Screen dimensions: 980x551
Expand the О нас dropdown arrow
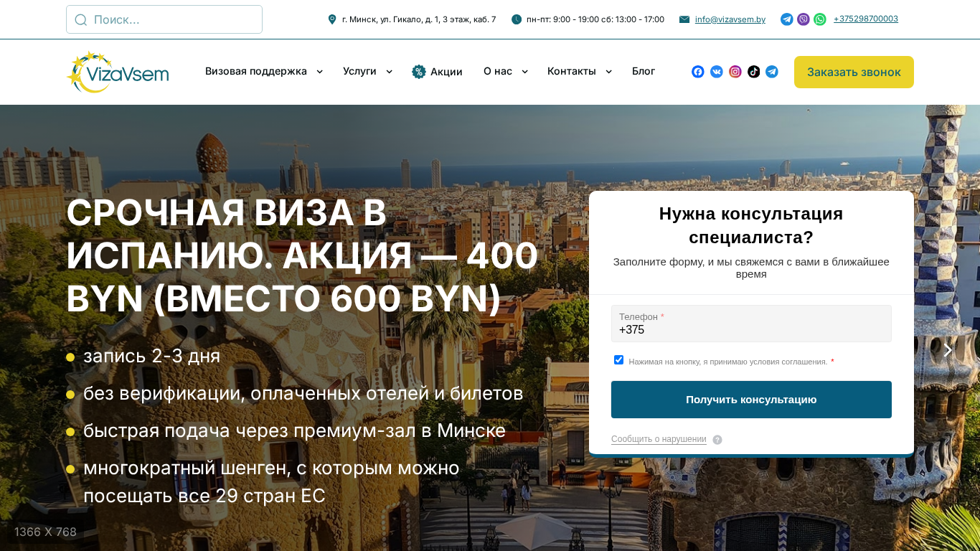coord(525,72)
